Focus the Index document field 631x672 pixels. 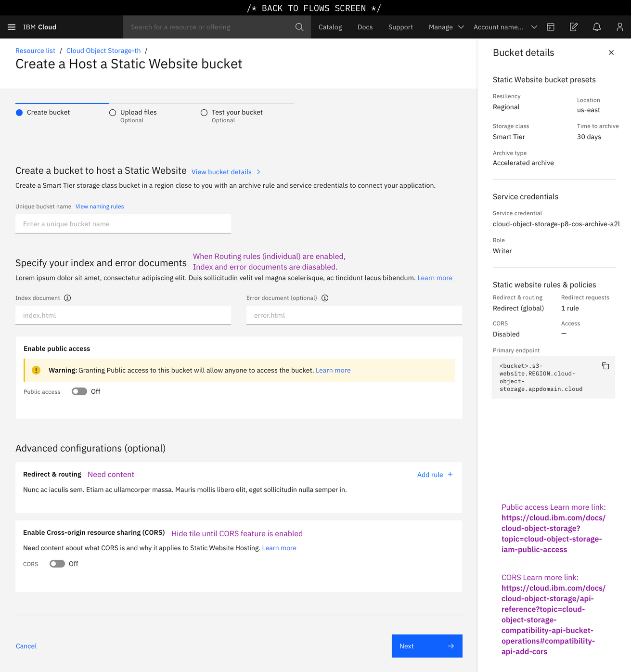click(123, 315)
